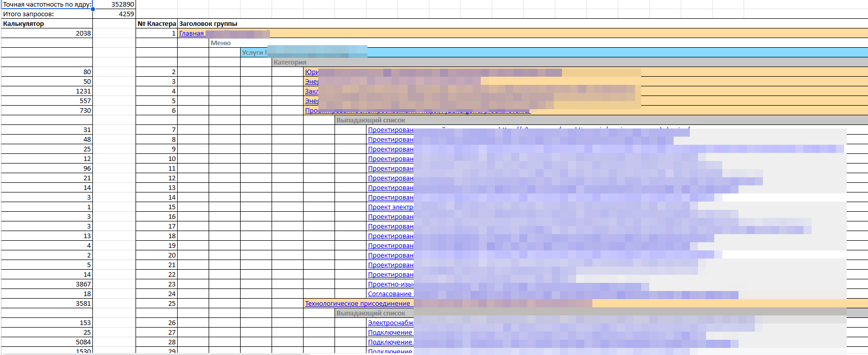
Task: Select the calculator value 1 in cluster 15 row
Action: click(x=47, y=207)
